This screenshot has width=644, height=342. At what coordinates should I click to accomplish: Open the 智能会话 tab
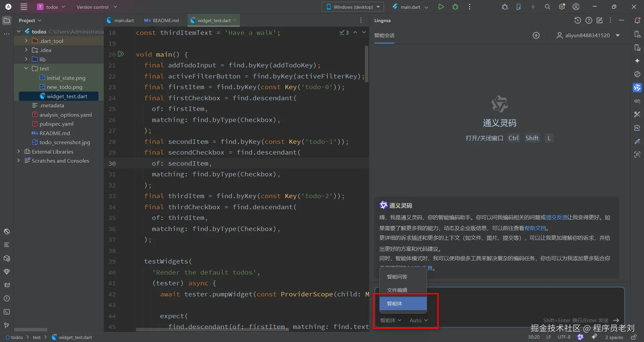tap(384, 36)
